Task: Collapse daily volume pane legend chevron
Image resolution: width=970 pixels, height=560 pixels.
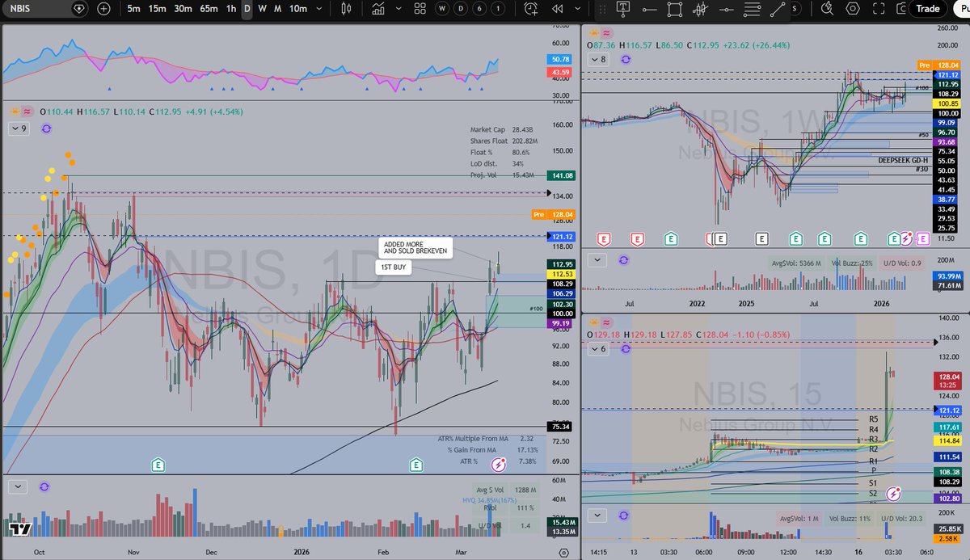Action: pos(19,486)
